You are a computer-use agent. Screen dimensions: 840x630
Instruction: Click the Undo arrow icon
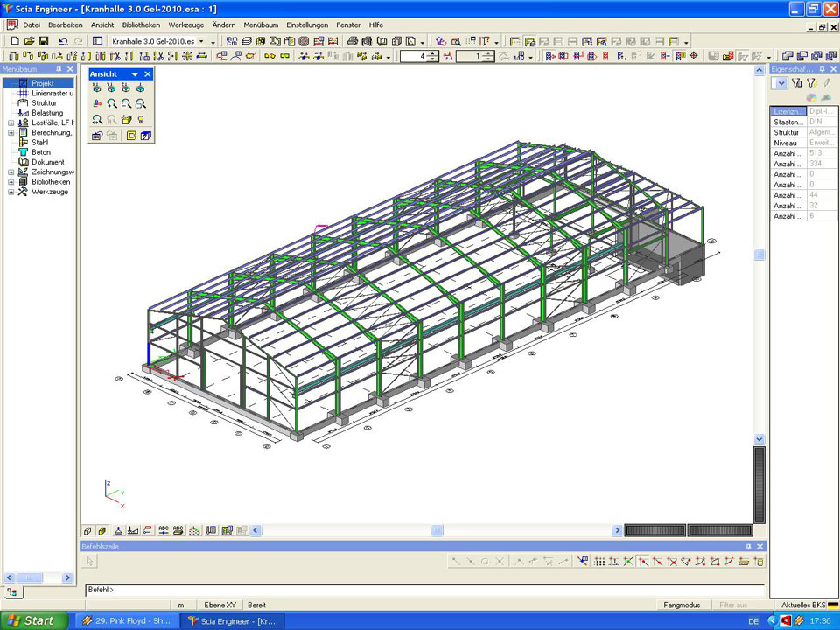pos(63,41)
